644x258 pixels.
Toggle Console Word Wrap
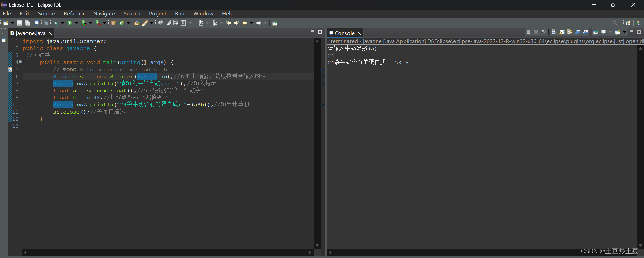pyautogui.click(x=570, y=32)
